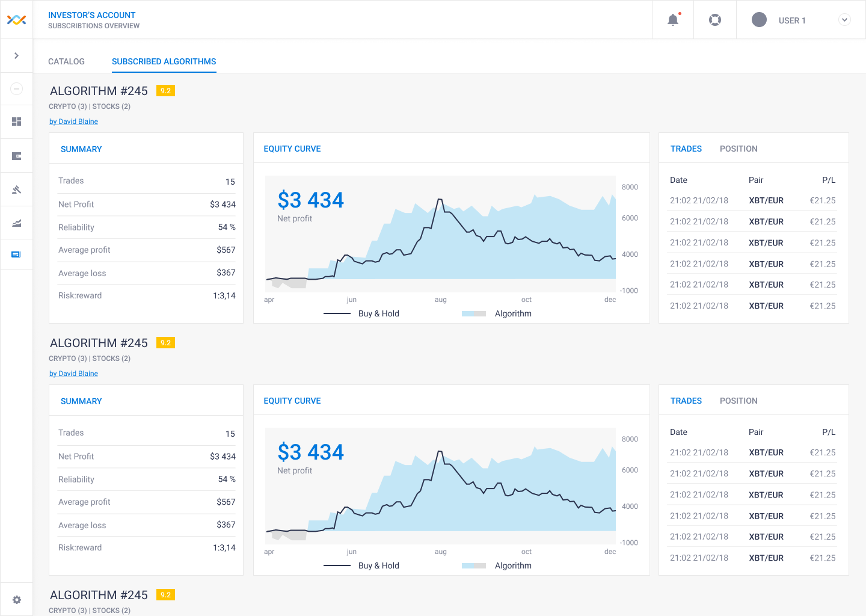Expand the sidebar with the chevron arrow

click(16, 55)
